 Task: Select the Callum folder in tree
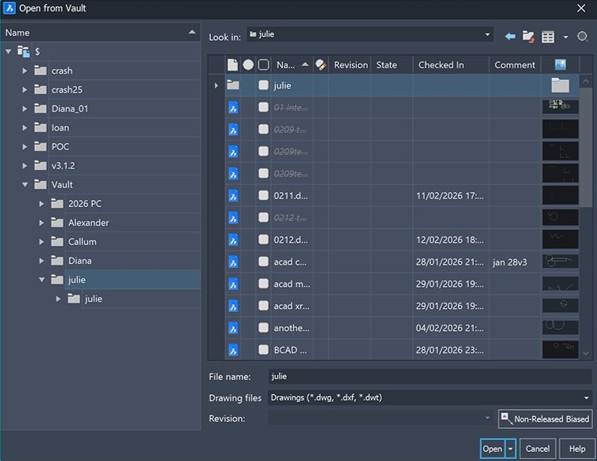point(82,242)
